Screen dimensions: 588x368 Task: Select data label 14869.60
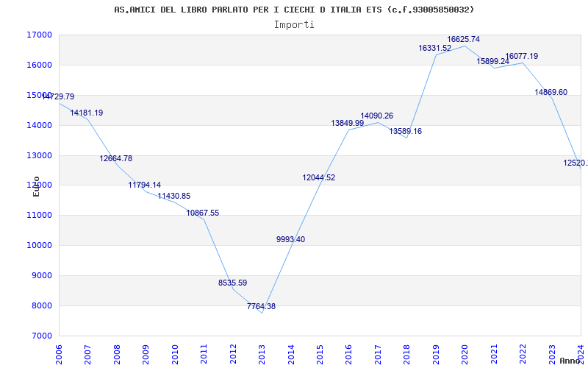551,92
